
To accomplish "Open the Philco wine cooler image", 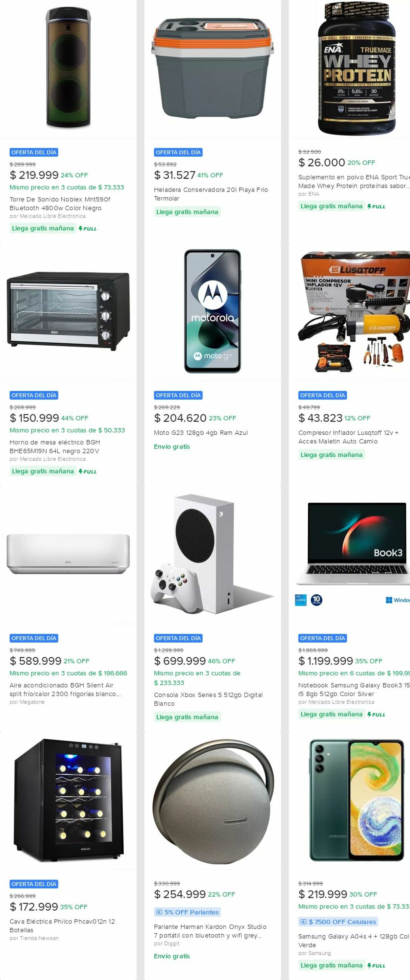I will [x=69, y=800].
